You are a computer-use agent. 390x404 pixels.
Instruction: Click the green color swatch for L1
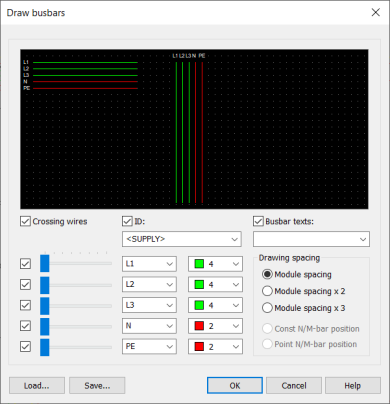(199, 264)
